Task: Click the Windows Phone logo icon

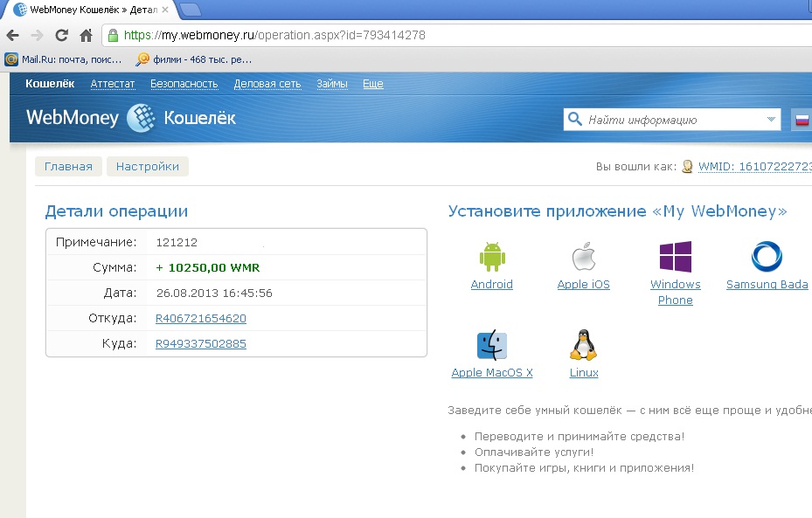Action: 676,256
